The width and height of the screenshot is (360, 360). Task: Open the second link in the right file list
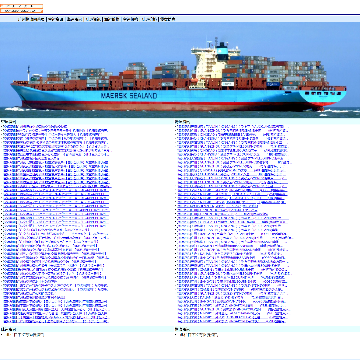(232, 131)
